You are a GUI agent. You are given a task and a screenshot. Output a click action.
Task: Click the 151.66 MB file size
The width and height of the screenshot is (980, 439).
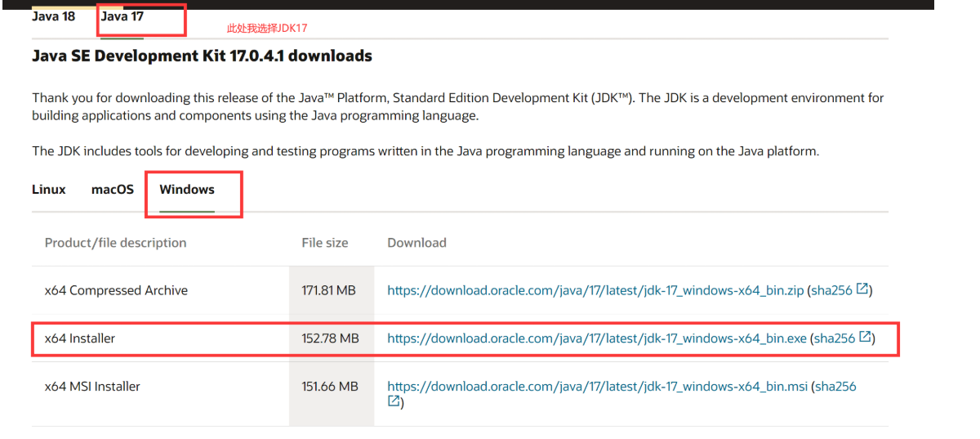tap(330, 387)
